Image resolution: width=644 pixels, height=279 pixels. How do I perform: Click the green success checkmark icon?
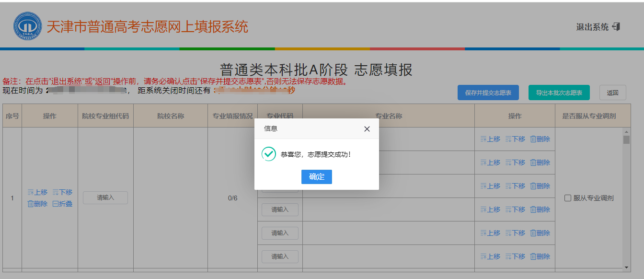pos(269,154)
